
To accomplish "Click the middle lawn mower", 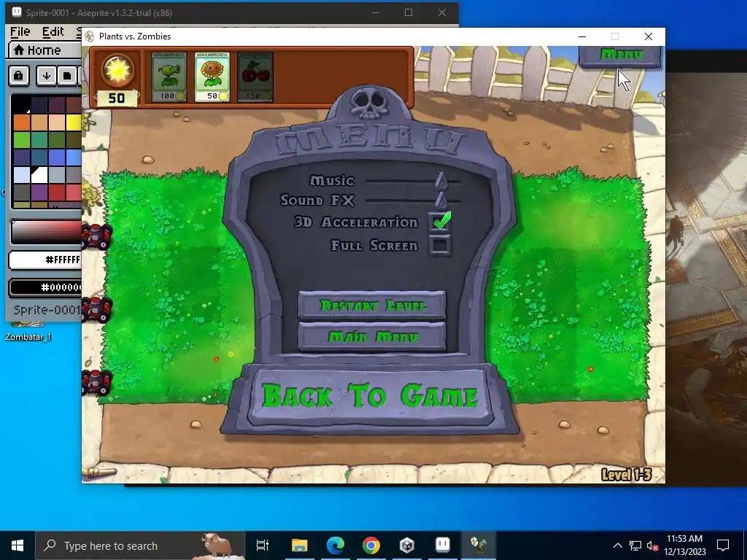I will pos(96,309).
